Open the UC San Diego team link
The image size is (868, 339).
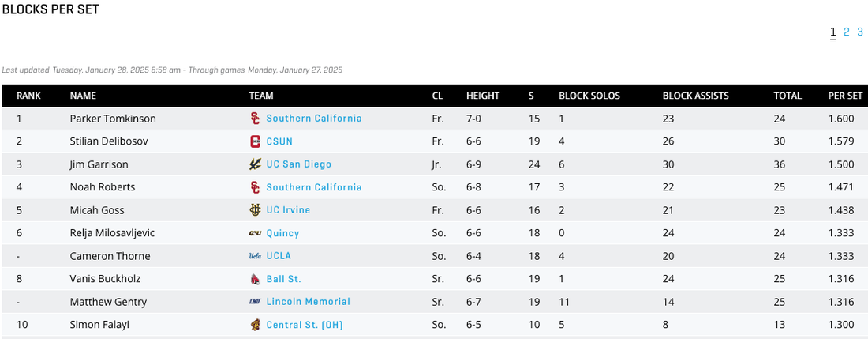click(x=298, y=164)
